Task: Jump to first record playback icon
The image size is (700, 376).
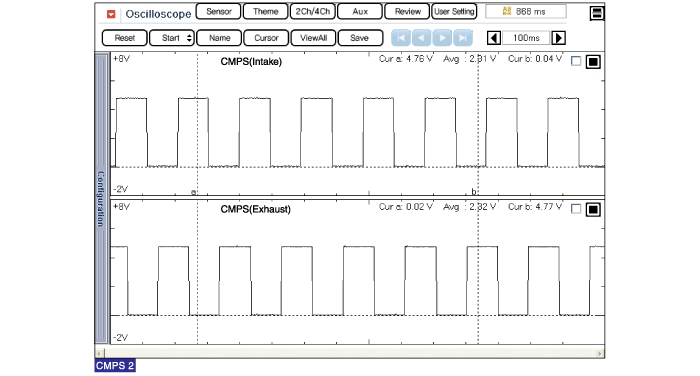Action: coord(401,38)
